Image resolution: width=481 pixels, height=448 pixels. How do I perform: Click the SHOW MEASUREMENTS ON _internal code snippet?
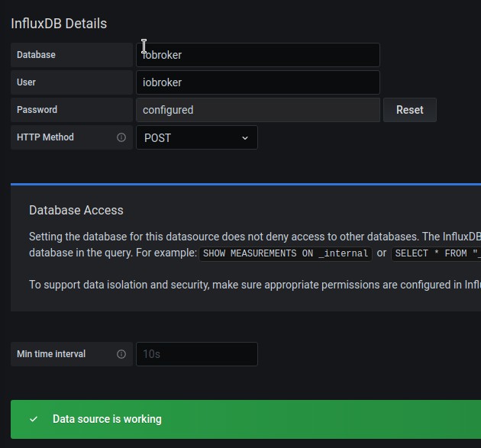[x=286, y=253]
